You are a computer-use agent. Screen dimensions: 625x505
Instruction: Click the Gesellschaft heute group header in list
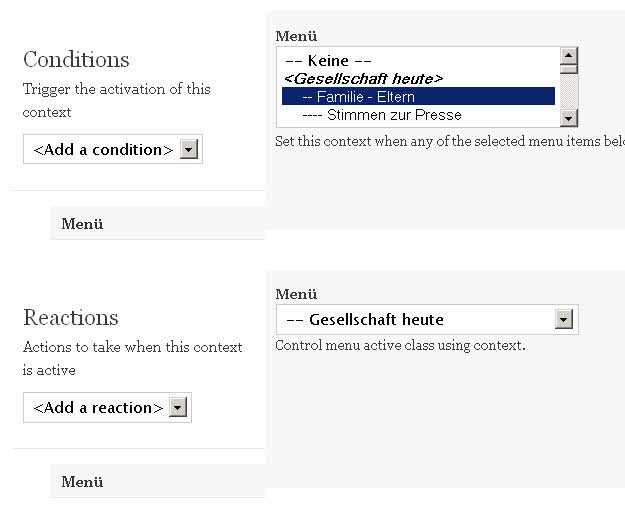[364, 78]
